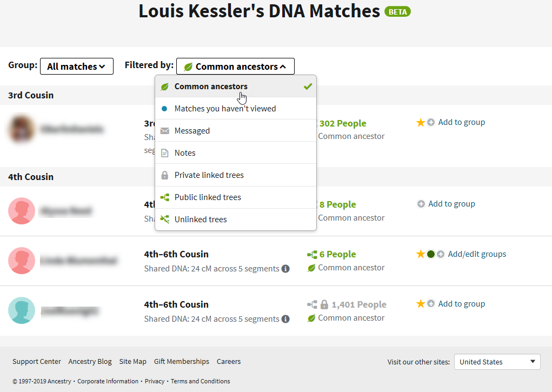
Task: Click the info icon on the 6 People match
Action: point(285,269)
